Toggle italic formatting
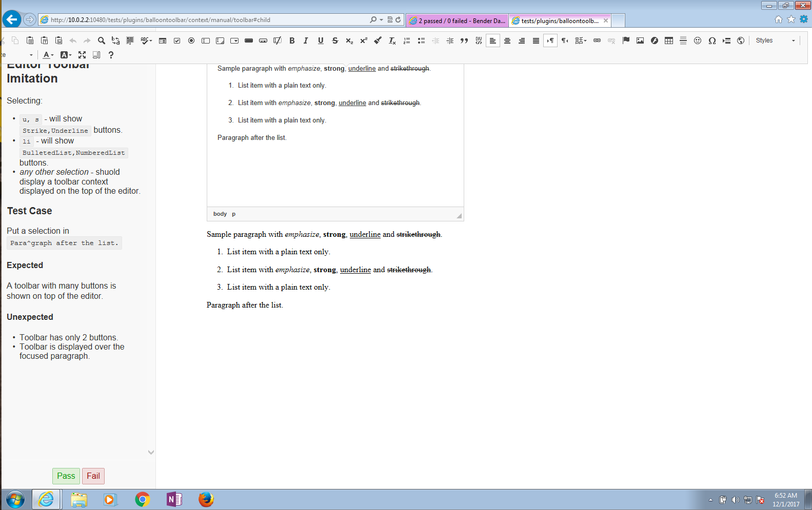This screenshot has width=812, height=510. pyautogui.click(x=306, y=40)
